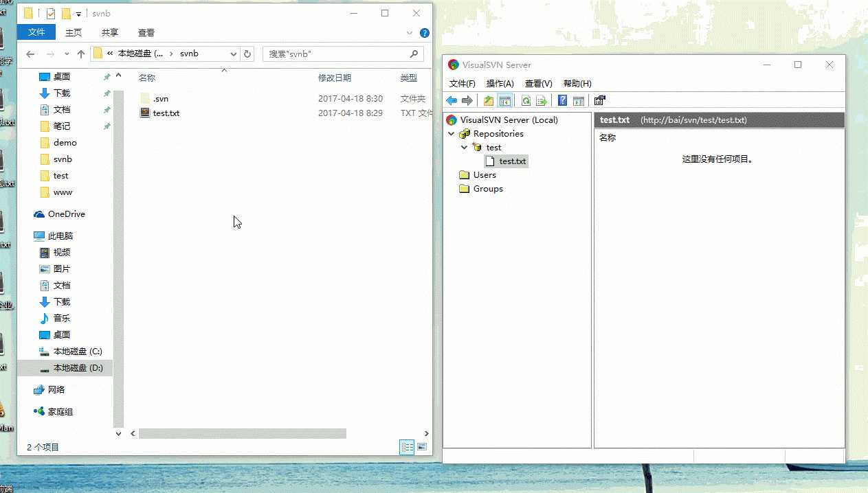The image size is (868, 493).
Task: Select VisualSVN Server (Local) root node
Action: tap(502, 119)
